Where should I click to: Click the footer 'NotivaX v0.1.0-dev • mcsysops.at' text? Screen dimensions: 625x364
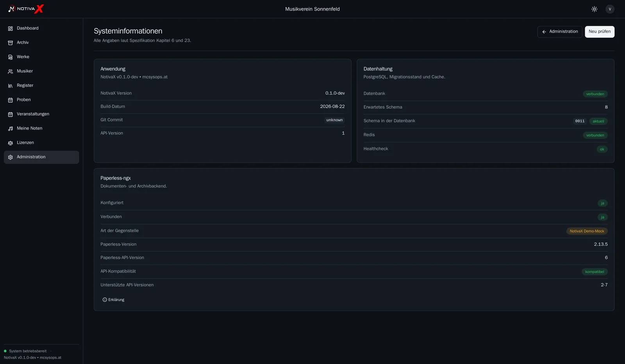coord(32,357)
